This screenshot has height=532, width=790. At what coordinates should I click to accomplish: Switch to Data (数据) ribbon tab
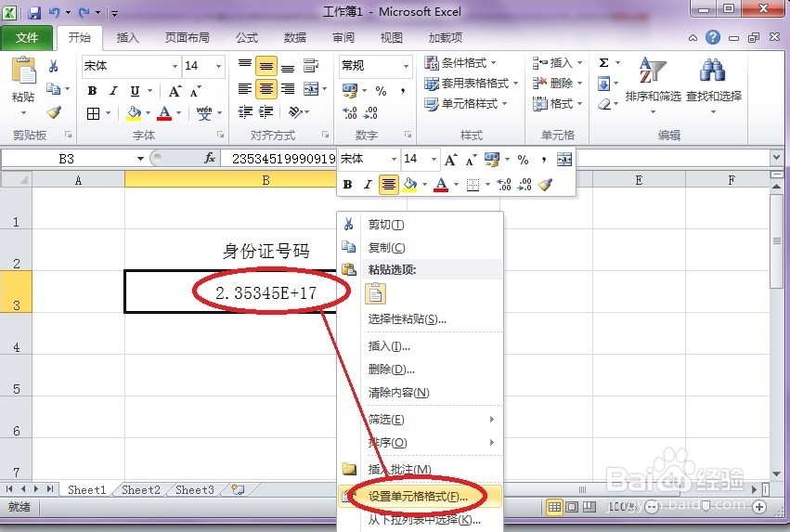click(x=294, y=38)
